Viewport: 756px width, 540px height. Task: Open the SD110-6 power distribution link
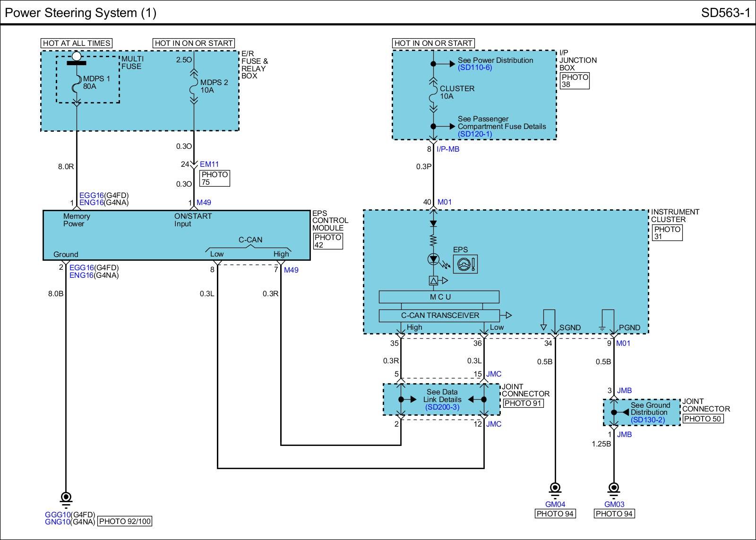click(x=474, y=68)
